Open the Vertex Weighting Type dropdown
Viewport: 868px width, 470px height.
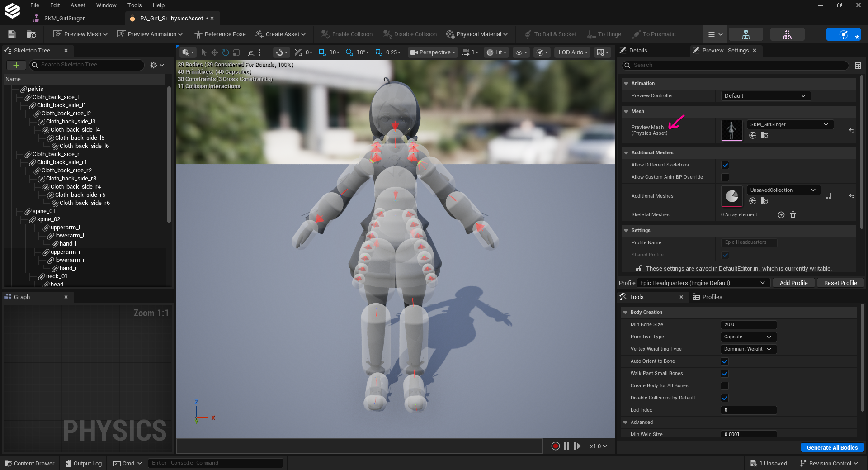[748, 349]
